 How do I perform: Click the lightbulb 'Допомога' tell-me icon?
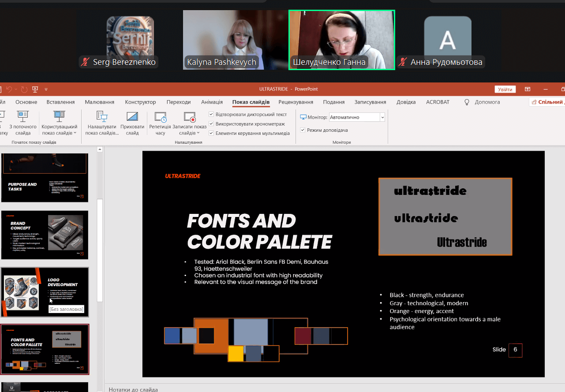(x=467, y=102)
